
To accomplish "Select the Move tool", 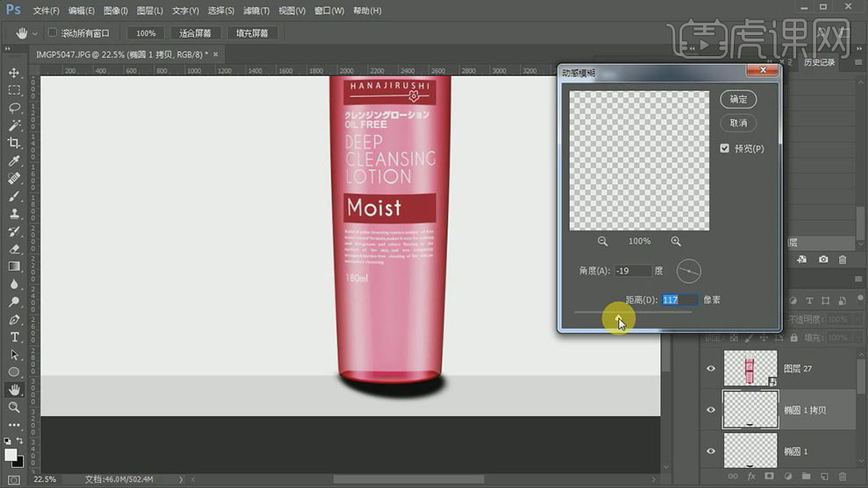I will [x=14, y=73].
